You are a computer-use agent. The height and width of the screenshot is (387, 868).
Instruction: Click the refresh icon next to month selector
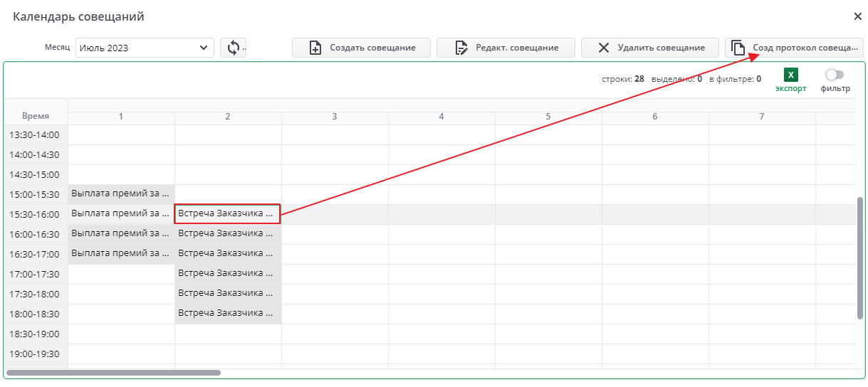click(x=233, y=48)
